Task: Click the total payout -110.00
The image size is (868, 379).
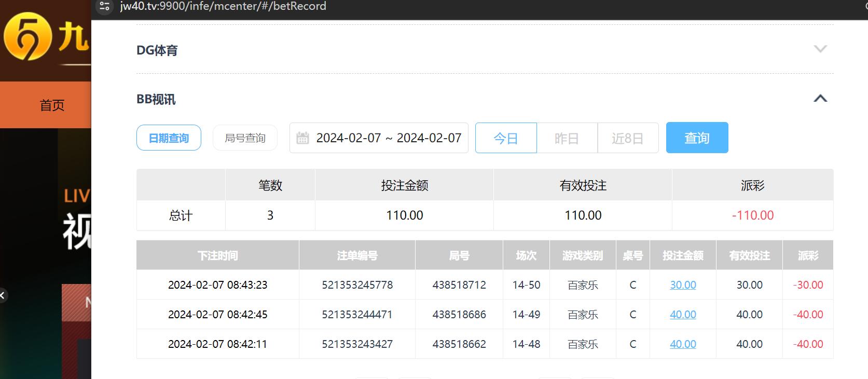Action: [x=753, y=215]
